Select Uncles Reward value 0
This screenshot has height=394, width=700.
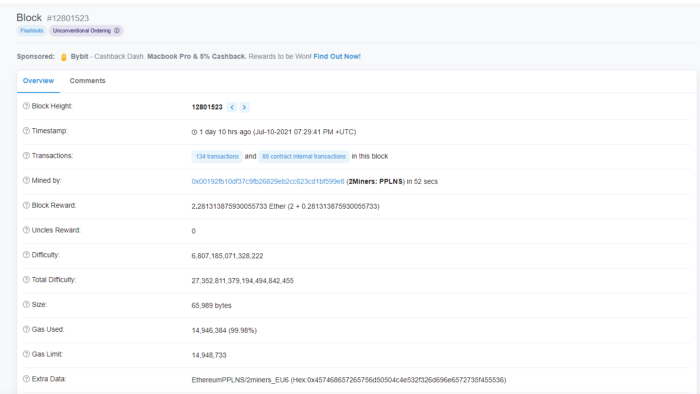[x=193, y=231]
